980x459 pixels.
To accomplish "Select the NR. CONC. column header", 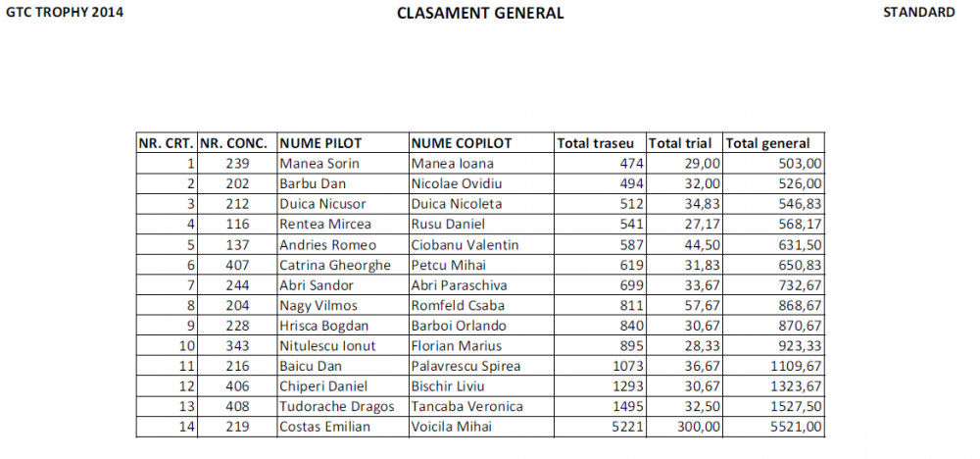I will (234, 143).
